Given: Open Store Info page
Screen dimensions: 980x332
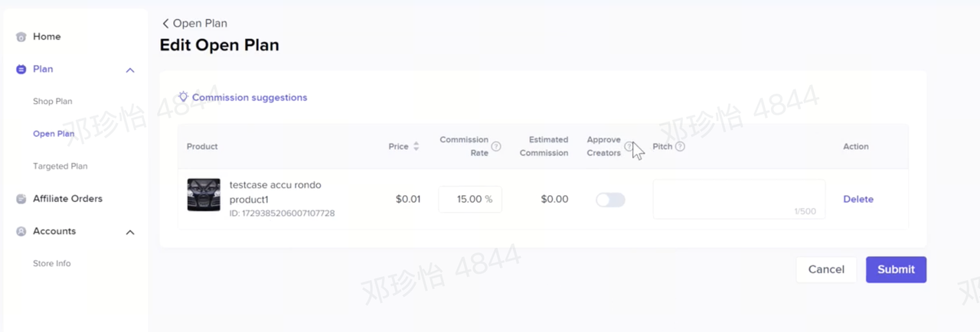Looking at the screenshot, I should click(x=51, y=263).
